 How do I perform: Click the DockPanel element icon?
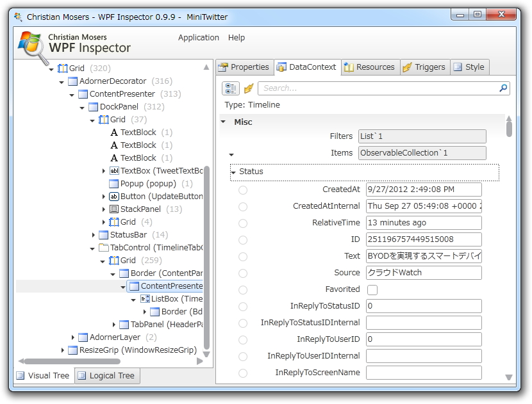(93, 107)
